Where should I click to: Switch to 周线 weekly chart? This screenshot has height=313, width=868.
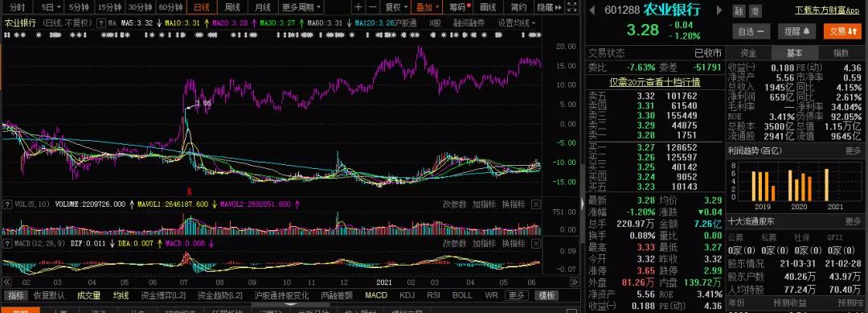tap(232, 7)
